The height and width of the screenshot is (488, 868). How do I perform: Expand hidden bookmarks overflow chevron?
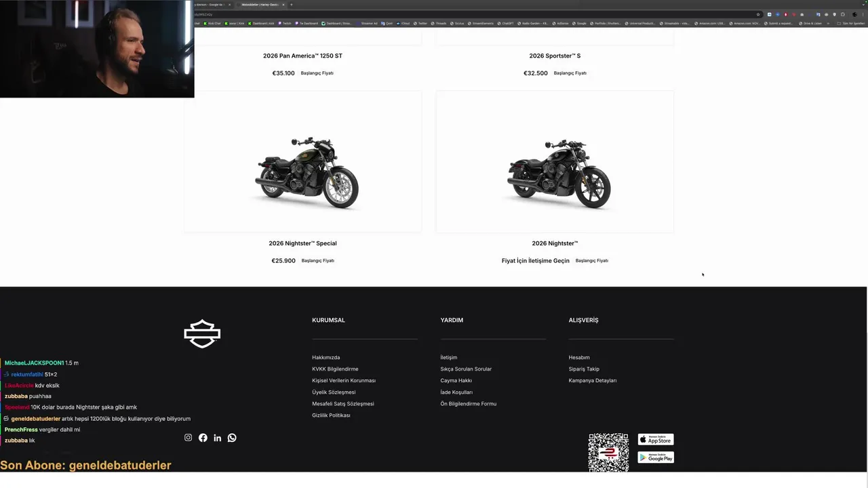coord(828,23)
